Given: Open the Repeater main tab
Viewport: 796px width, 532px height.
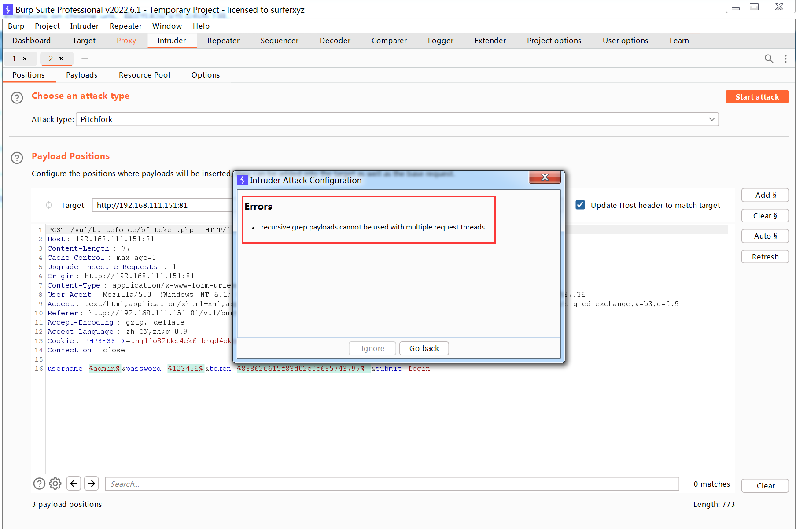Looking at the screenshot, I should coord(223,41).
